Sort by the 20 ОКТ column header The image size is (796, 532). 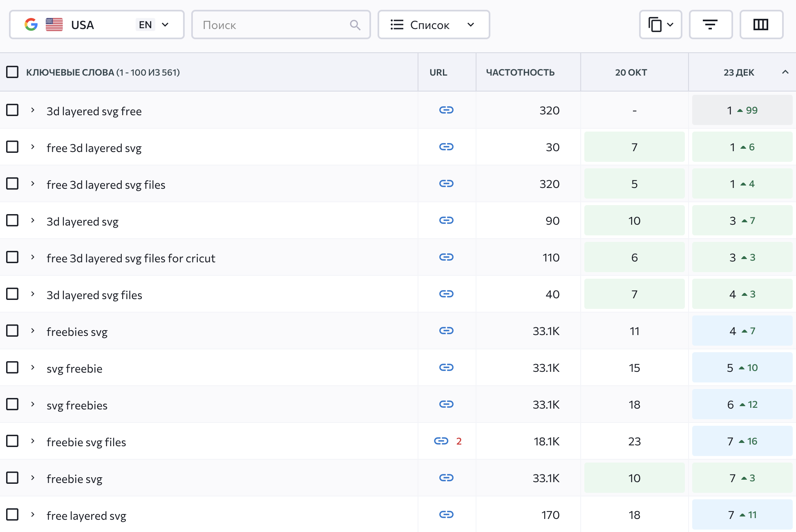[x=631, y=72]
